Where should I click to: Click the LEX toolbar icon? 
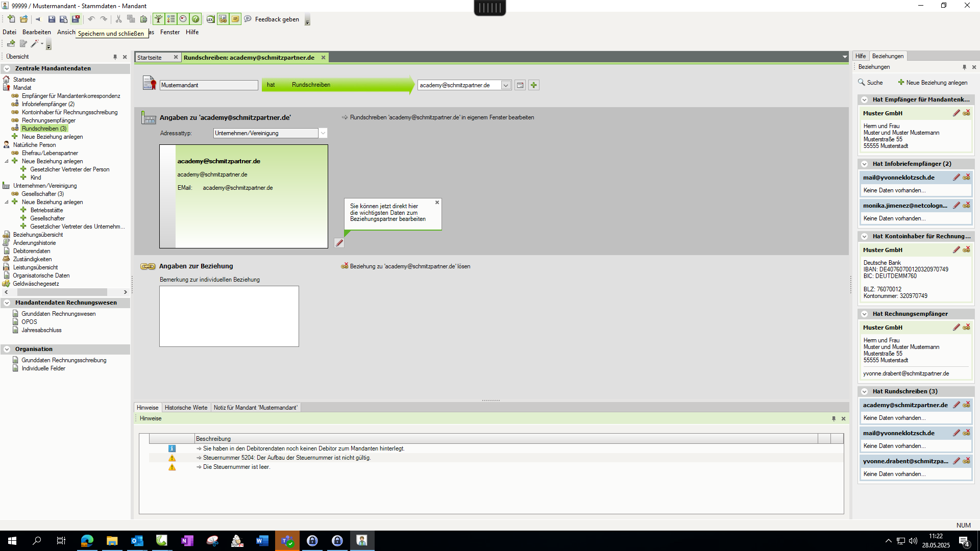(x=210, y=19)
